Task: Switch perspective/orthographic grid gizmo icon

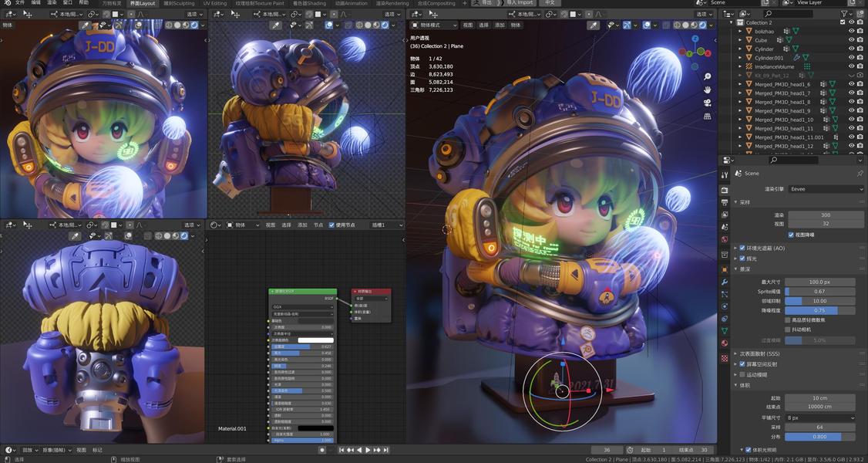Action: coord(707,117)
